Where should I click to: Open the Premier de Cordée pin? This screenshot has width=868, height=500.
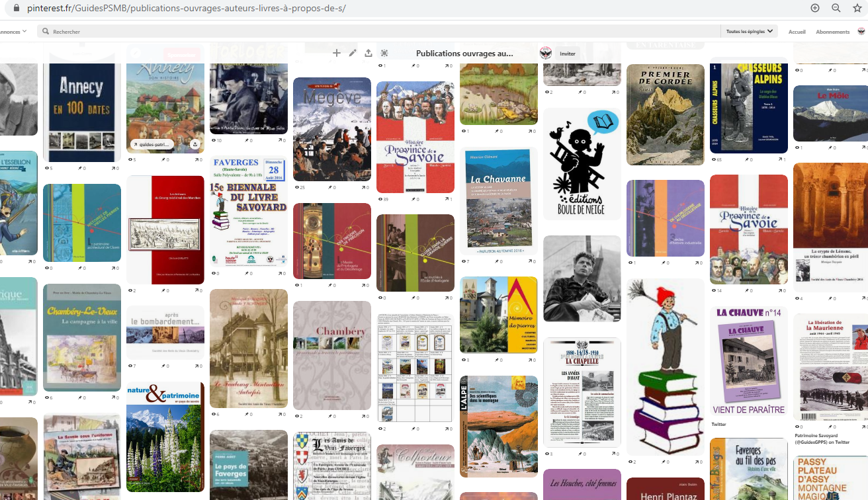tap(666, 114)
